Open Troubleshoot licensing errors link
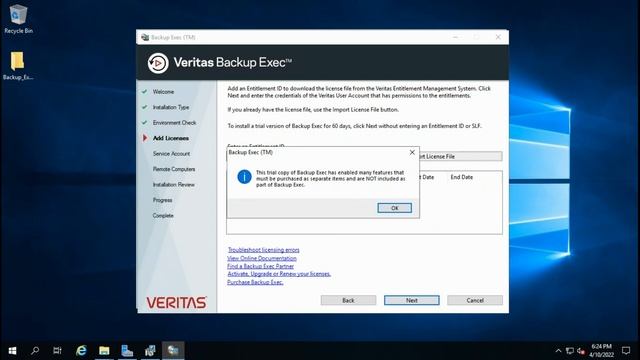The height and width of the screenshot is (360, 640). 263,250
